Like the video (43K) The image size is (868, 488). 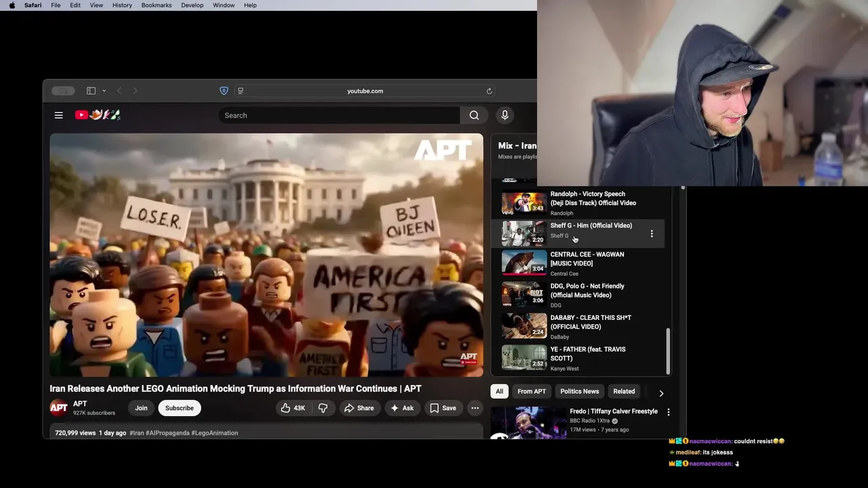pos(293,408)
